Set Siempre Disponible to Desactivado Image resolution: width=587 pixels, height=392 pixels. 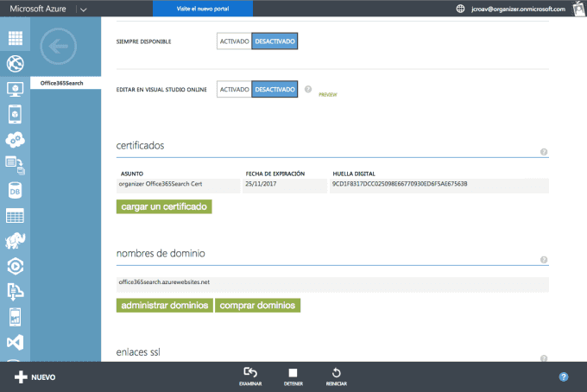[275, 41]
